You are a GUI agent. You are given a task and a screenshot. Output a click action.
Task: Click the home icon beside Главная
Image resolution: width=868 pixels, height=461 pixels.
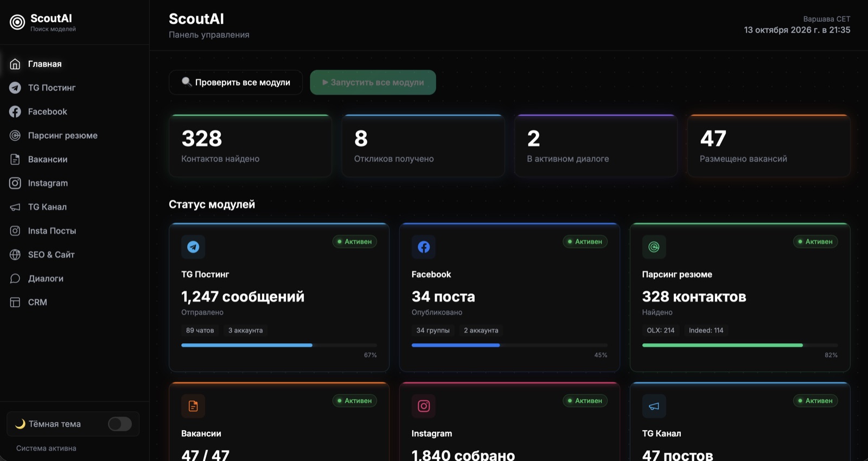pyautogui.click(x=15, y=64)
